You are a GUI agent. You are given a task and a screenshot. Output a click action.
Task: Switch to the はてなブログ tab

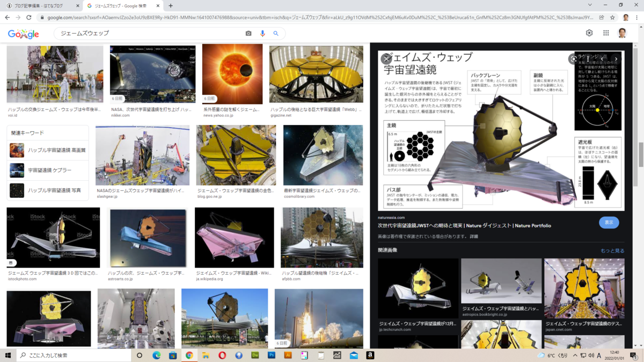42,6
